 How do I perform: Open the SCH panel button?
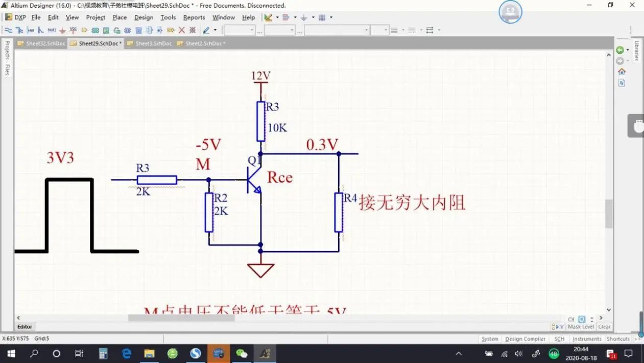click(x=559, y=339)
